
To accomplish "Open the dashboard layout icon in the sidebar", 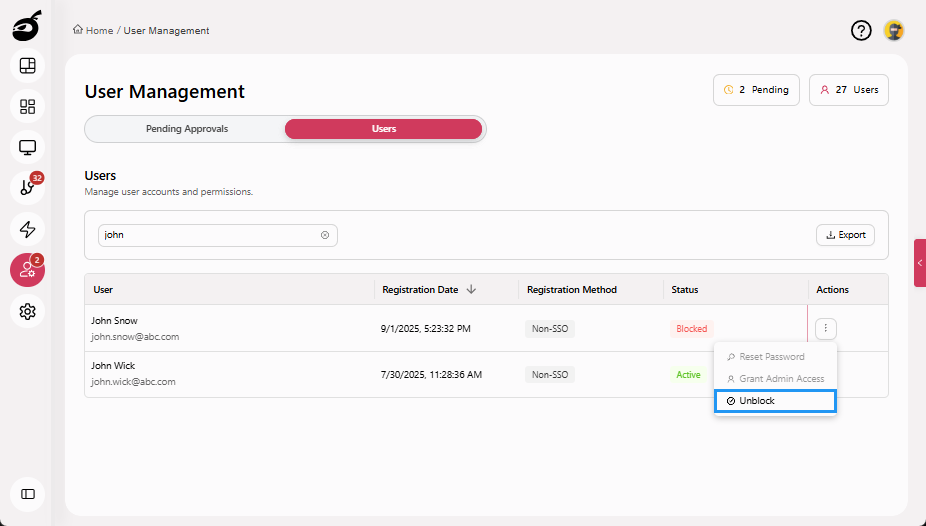I will (28, 66).
